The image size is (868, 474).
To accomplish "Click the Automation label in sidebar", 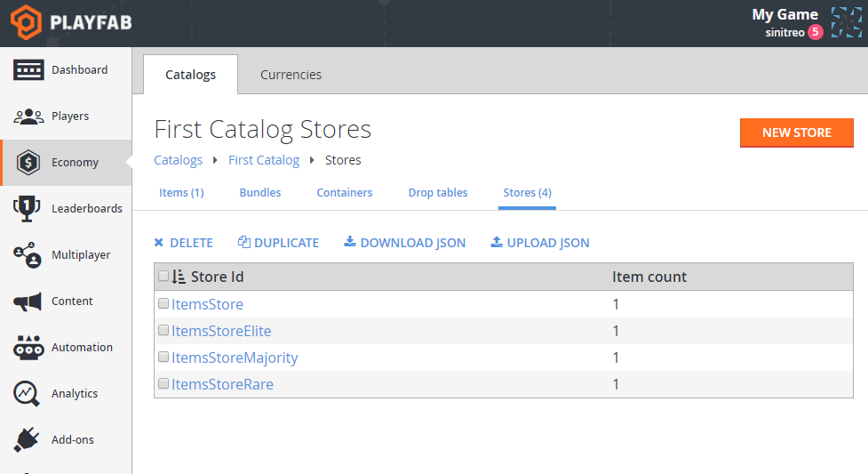I will click(82, 348).
